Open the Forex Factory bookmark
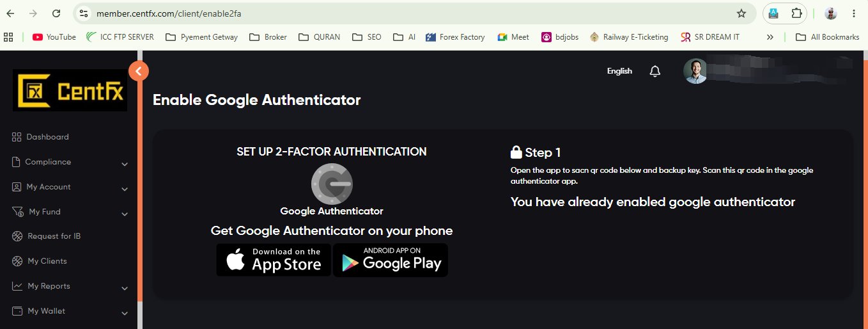Screen dimensions: 868x329 (x=454, y=37)
